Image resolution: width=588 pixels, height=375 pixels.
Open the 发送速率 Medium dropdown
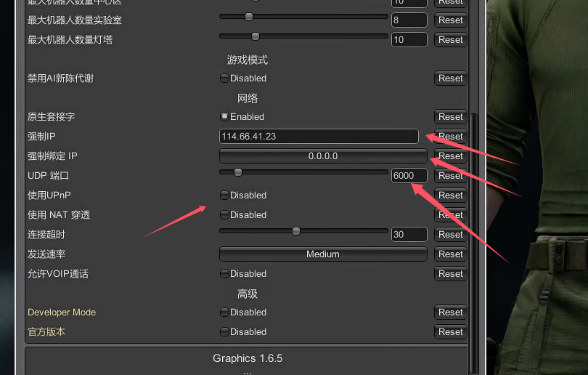(323, 254)
